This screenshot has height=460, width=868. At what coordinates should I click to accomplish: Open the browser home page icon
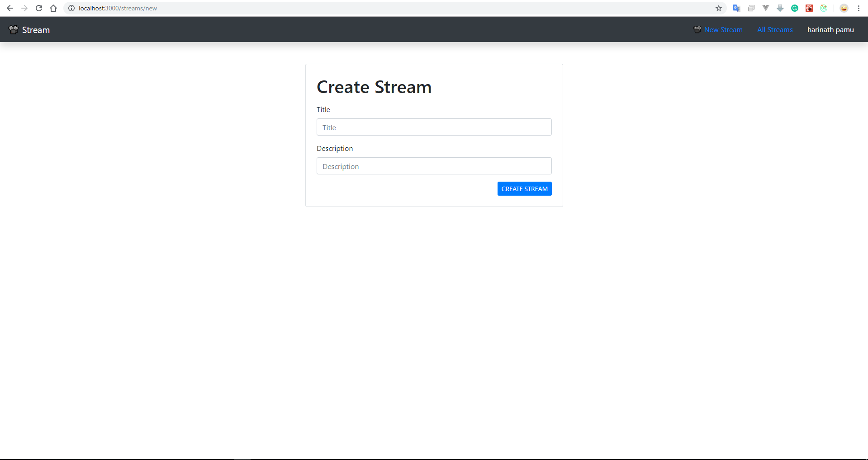(x=53, y=8)
